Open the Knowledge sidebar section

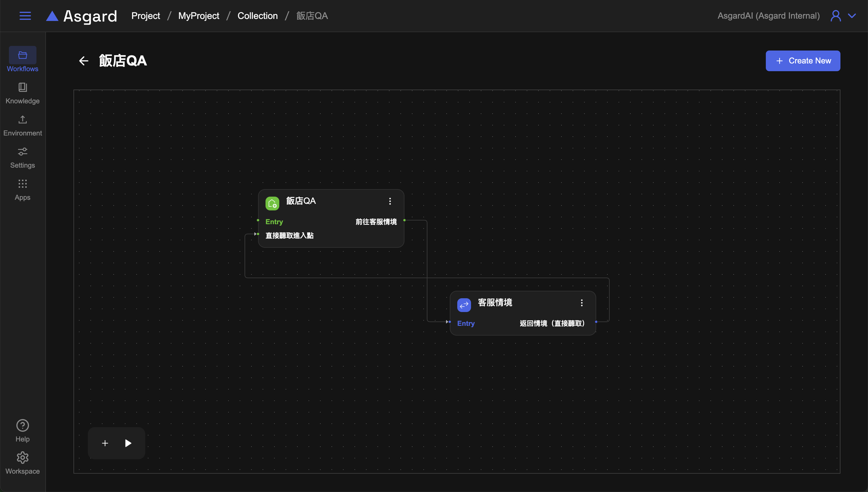(x=23, y=93)
